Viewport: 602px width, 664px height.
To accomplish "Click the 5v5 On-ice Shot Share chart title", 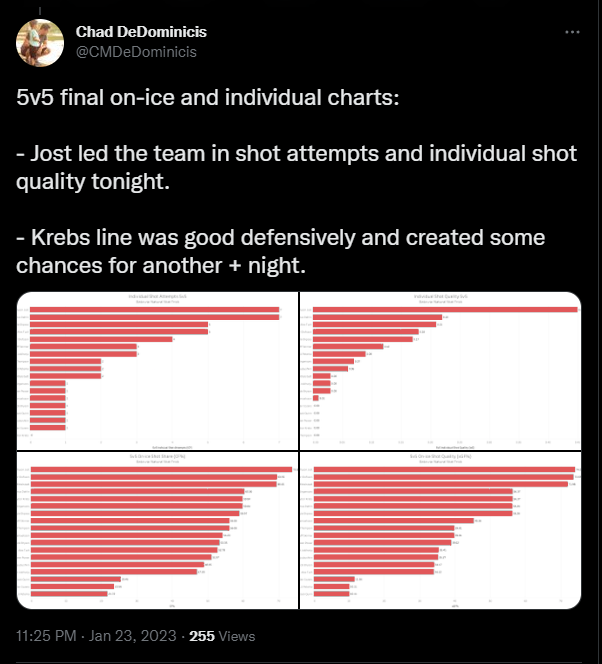I will pyautogui.click(x=157, y=456).
